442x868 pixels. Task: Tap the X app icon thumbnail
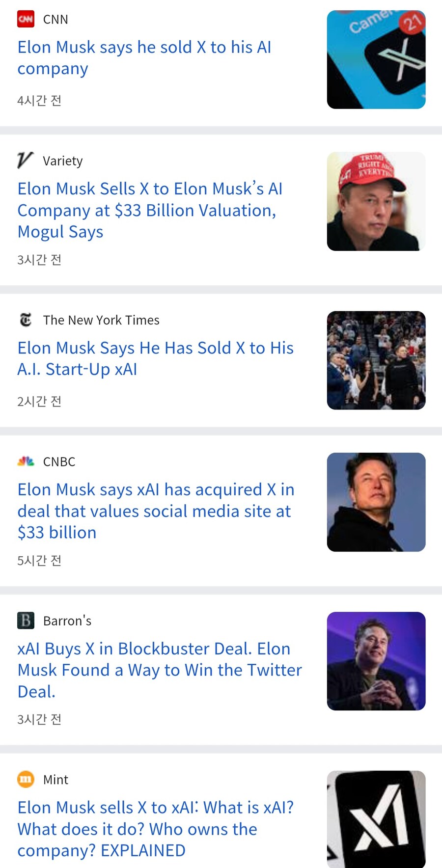click(x=376, y=59)
